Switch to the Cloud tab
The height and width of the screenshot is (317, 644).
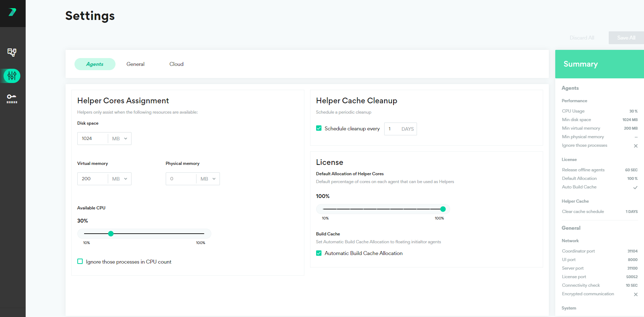pos(176,64)
